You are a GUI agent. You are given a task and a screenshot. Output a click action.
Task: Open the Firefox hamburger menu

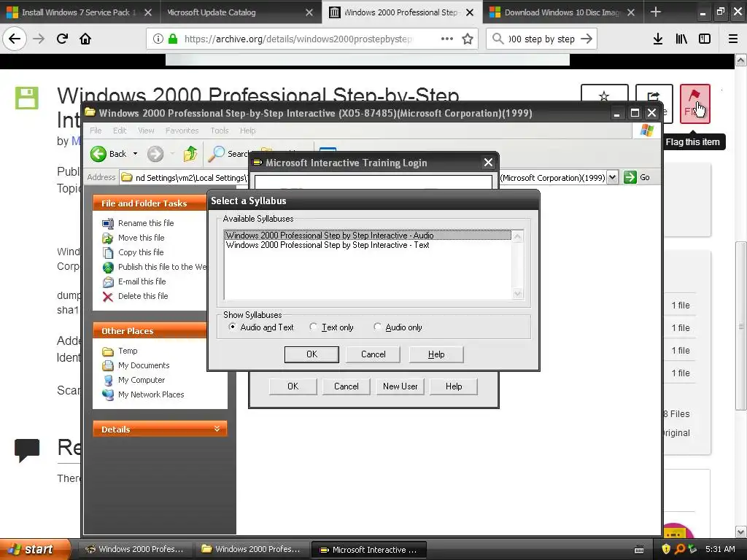[733, 39]
